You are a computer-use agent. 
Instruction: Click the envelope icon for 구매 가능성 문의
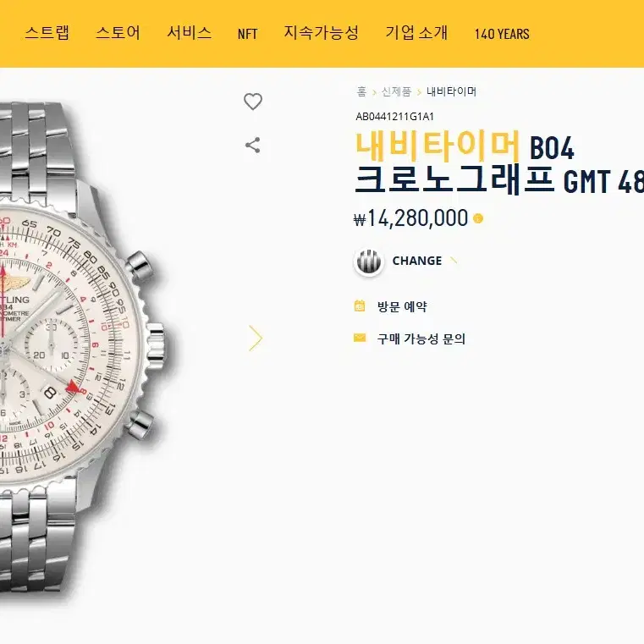[360, 338]
